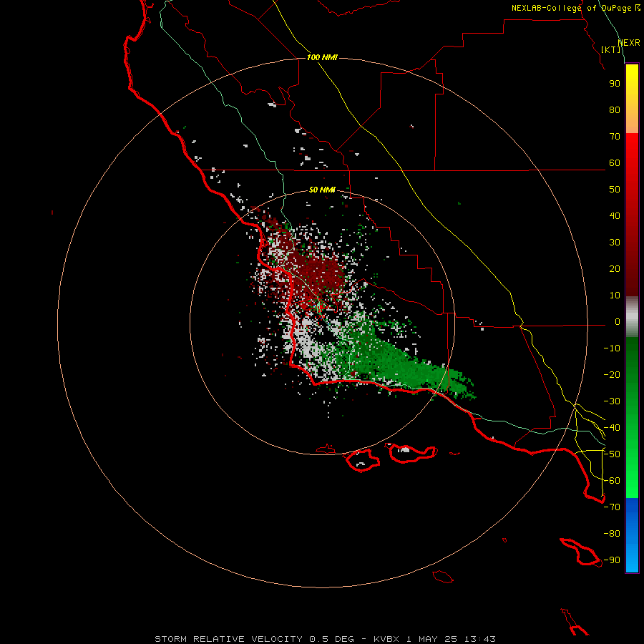Click the -50 value on velocity scale

pos(612,454)
